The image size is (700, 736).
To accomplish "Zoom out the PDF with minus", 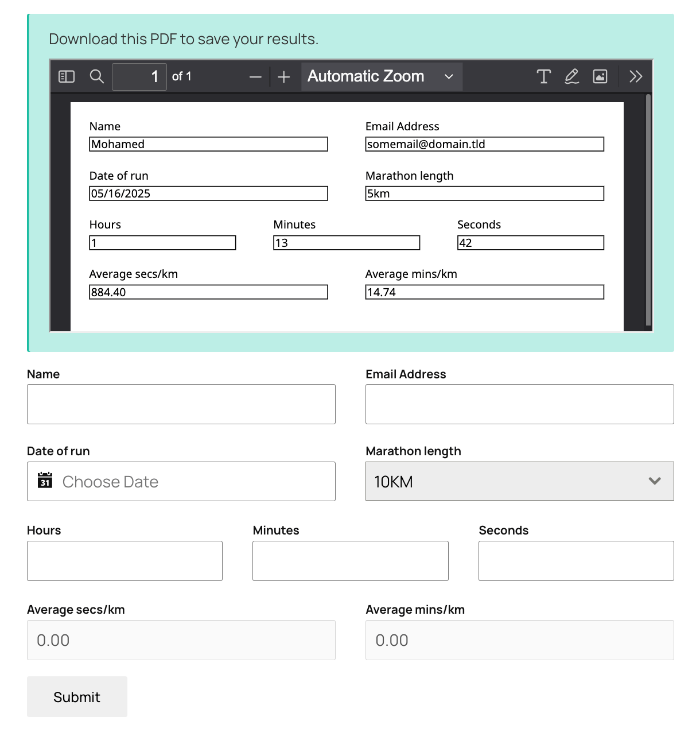I will tap(256, 77).
